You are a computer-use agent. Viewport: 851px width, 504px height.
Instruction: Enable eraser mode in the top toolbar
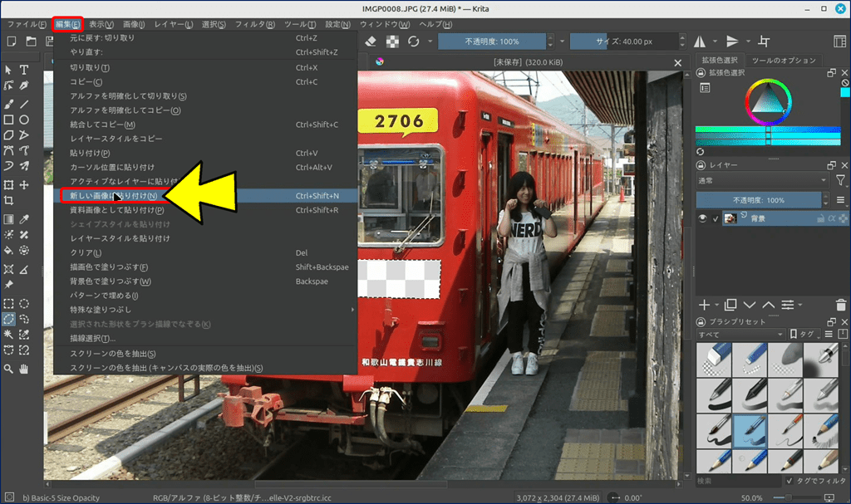[371, 42]
